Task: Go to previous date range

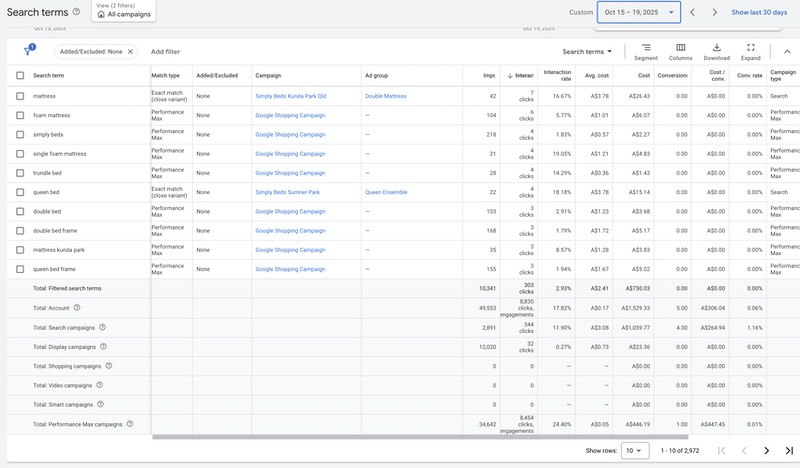Action: point(692,12)
